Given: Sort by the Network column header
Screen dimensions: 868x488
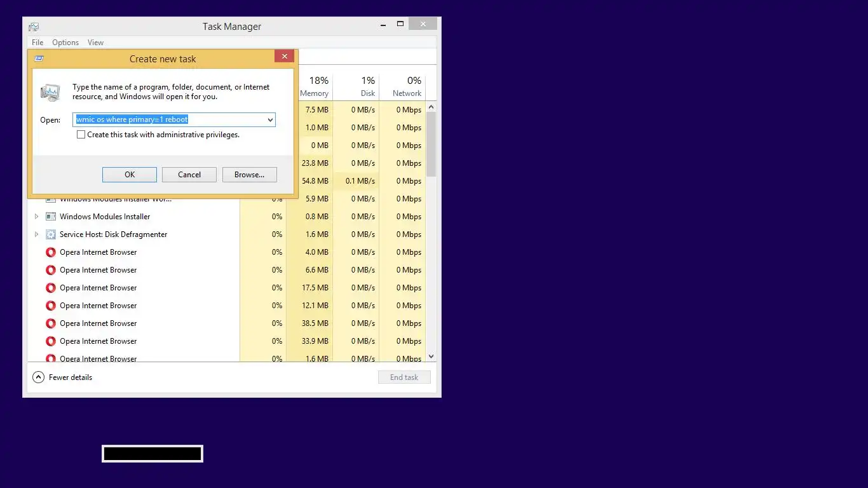Looking at the screenshot, I should tap(407, 93).
